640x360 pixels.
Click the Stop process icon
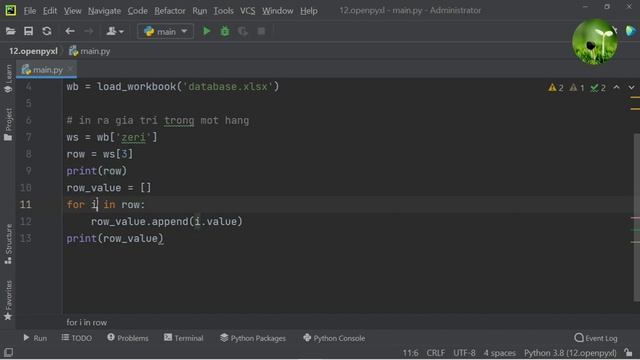tap(261, 31)
